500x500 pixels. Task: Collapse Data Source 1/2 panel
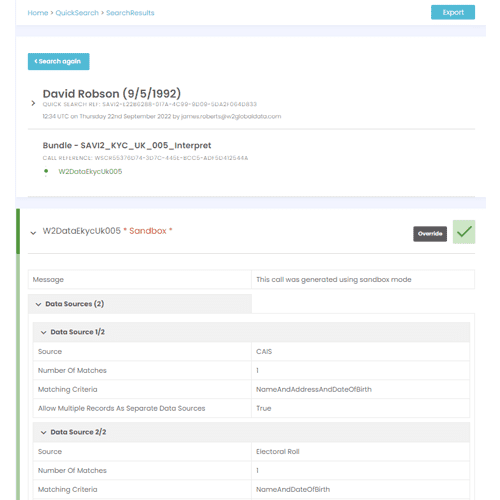click(x=43, y=332)
